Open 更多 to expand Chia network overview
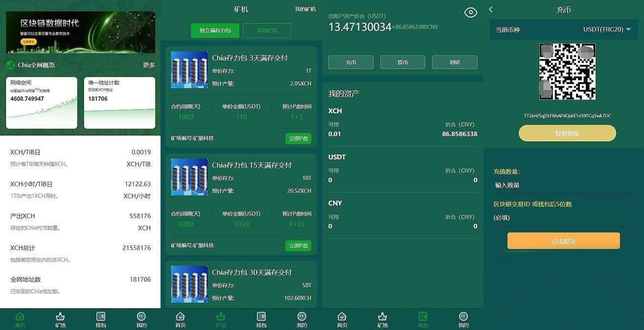The image size is (644, 330). coord(149,64)
